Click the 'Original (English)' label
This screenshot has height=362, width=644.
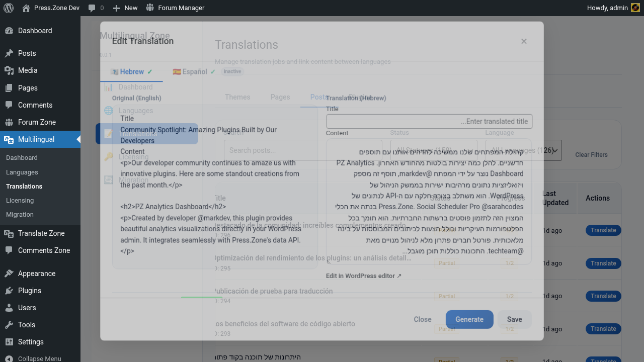pos(137,98)
